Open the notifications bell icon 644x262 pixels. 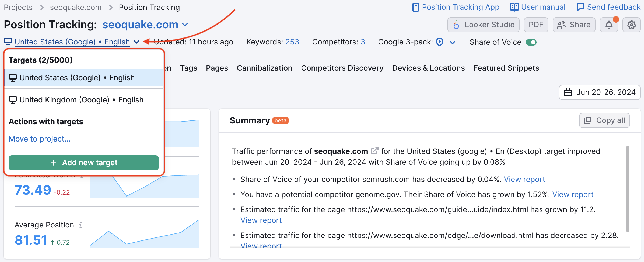point(609,25)
